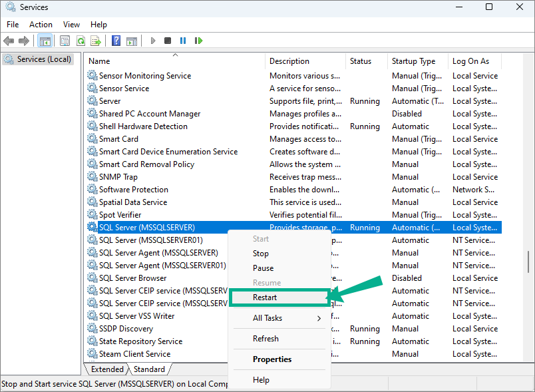Open the Properties toolbar icon
The image size is (535, 392).
pyautogui.click(x=65, y=41)
